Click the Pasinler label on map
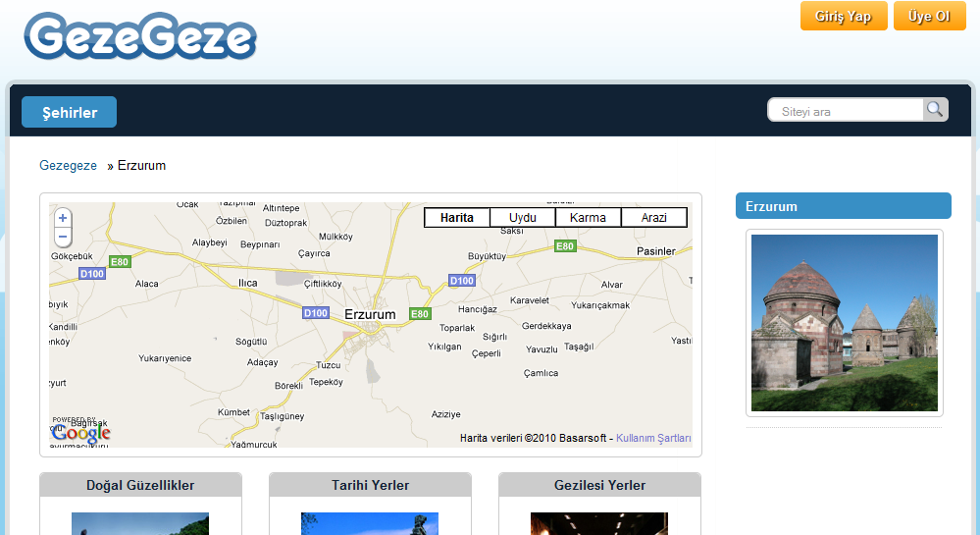 tap(656, 251)
